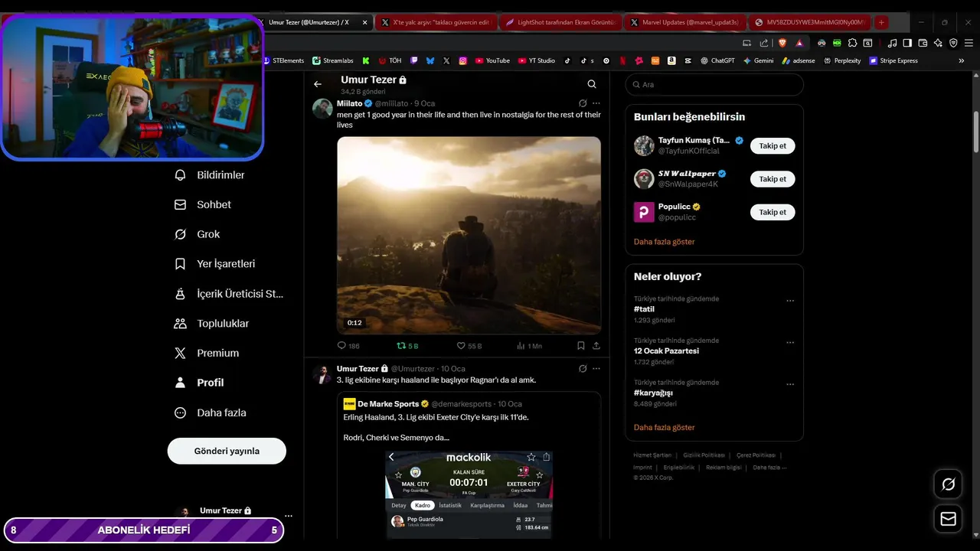This screenshot has width=980, height=551.
Task: Click Daha fazla göster under Neler oluyor
Action: pyautogui.click(x=664, y=428)
